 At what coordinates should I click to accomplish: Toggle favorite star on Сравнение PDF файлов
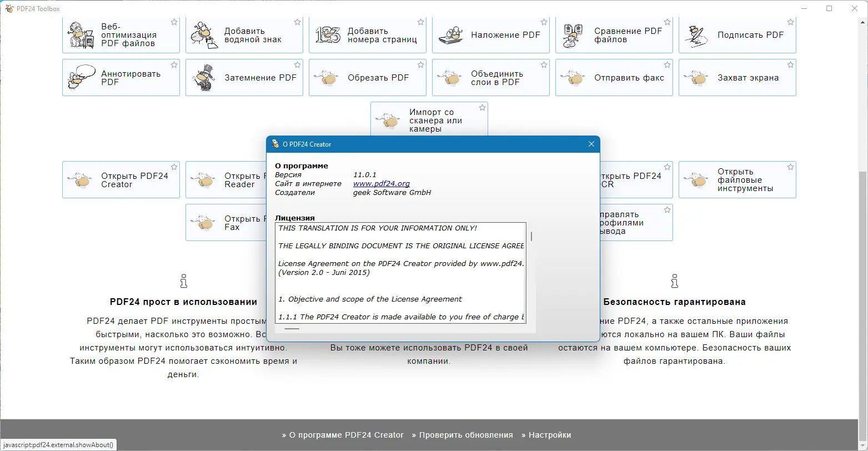click(668, 22)
